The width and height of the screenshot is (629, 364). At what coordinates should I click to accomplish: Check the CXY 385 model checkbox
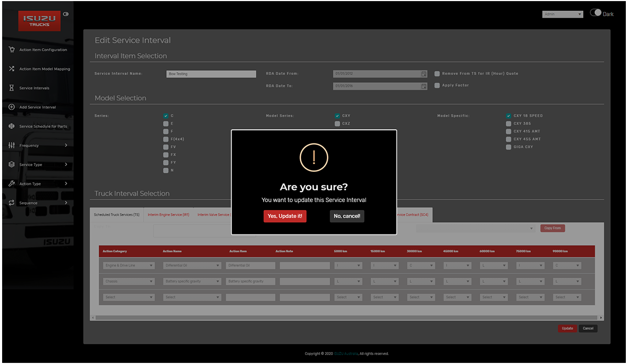[508, 124]
